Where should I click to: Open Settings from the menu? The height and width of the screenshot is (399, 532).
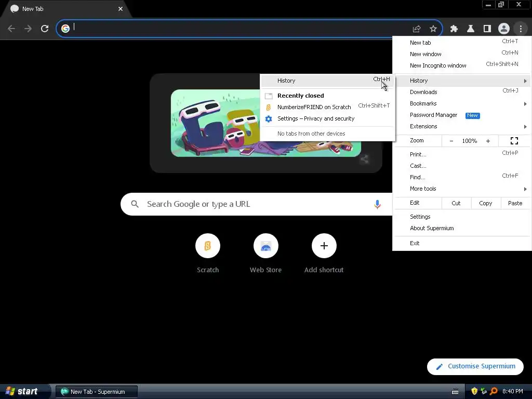(x=462, y=217)
